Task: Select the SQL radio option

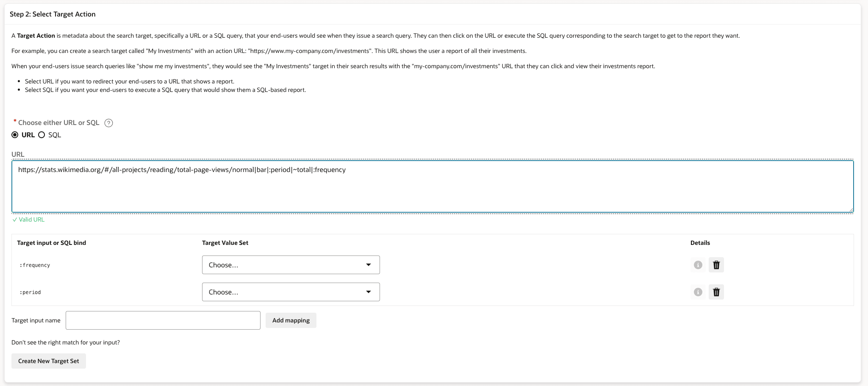Action: pos(42,135)
